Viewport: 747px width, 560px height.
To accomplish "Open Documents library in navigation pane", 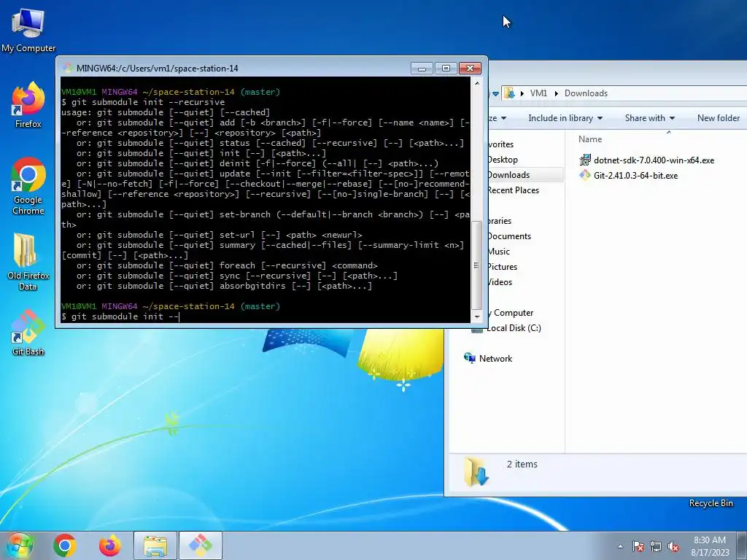I will [x=509, y=236].
